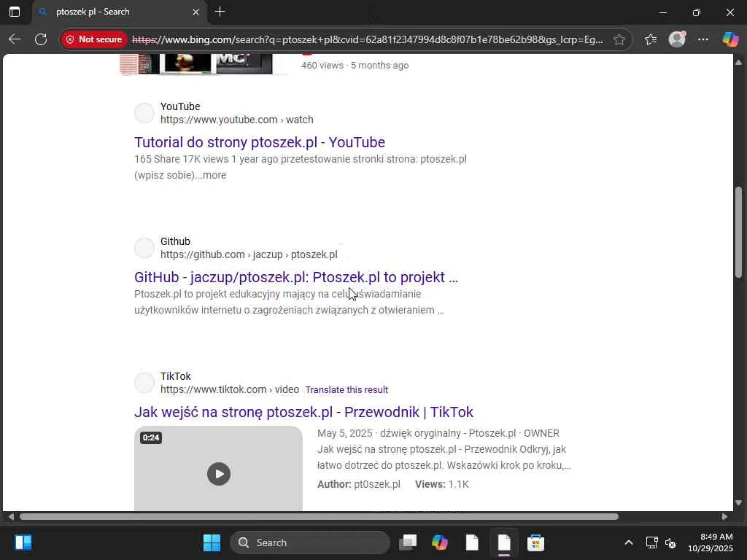
Task: Open Microsoft Store from the taskbar
Action: tap(536, 542)
